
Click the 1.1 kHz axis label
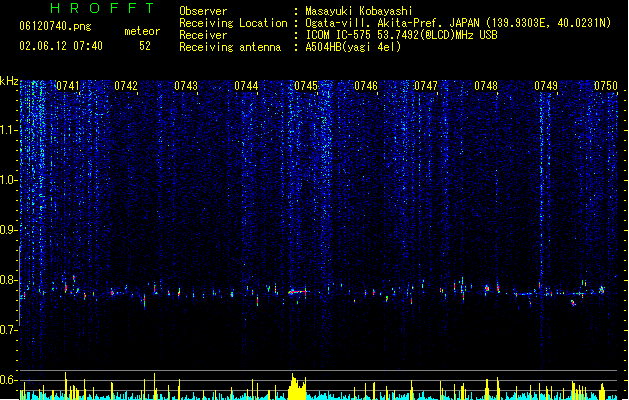9,130
